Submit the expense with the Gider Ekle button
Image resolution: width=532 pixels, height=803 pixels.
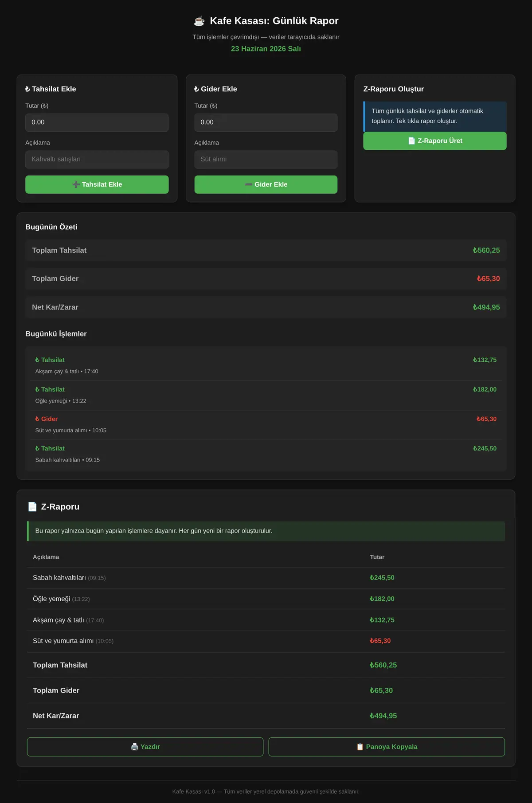266,184
